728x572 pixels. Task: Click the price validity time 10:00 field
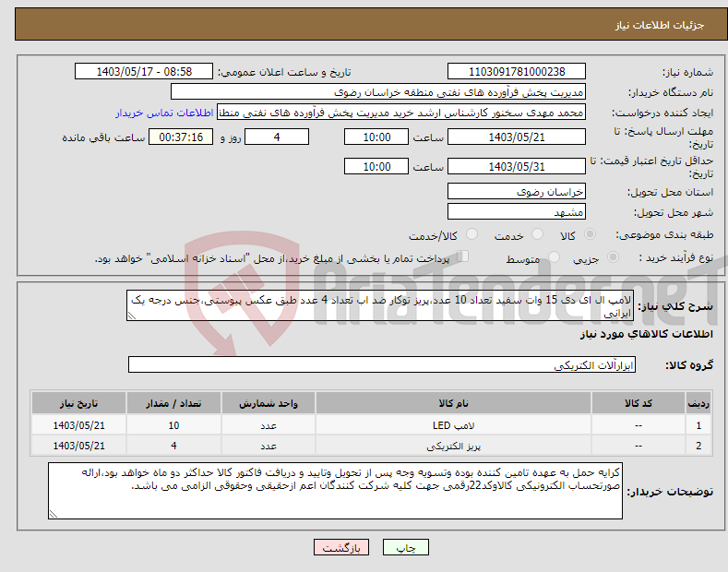(x=376, y=166)
